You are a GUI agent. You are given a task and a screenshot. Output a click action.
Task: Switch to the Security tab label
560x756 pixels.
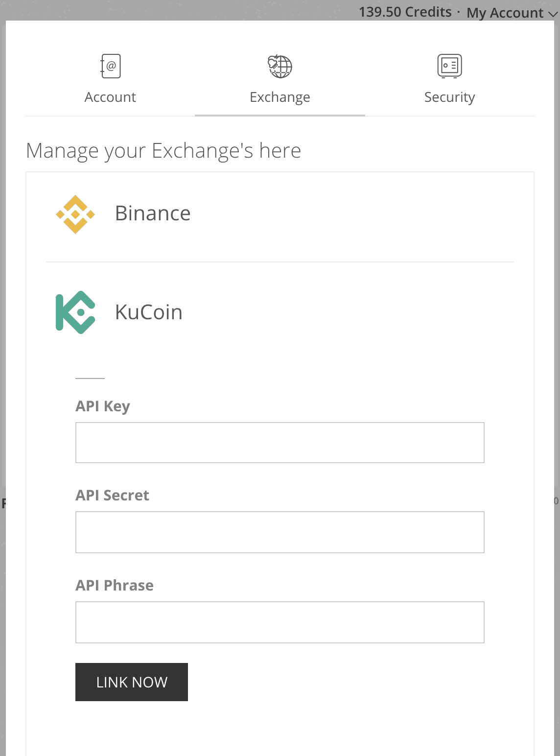449,97
